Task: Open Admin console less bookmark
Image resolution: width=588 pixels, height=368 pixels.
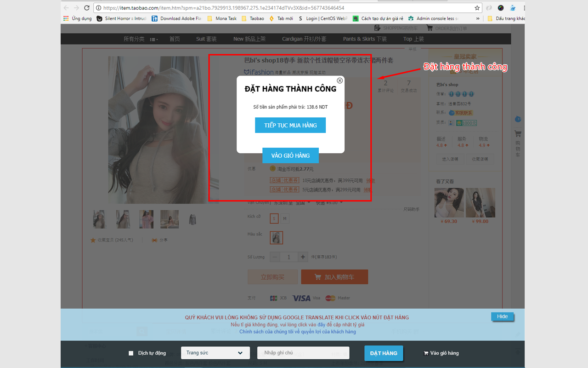Action: (433, 18)
